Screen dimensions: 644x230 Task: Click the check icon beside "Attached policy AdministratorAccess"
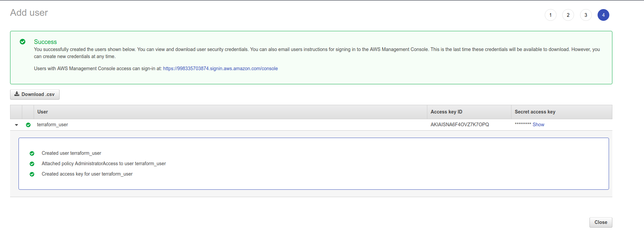click(x=32, y=164)
